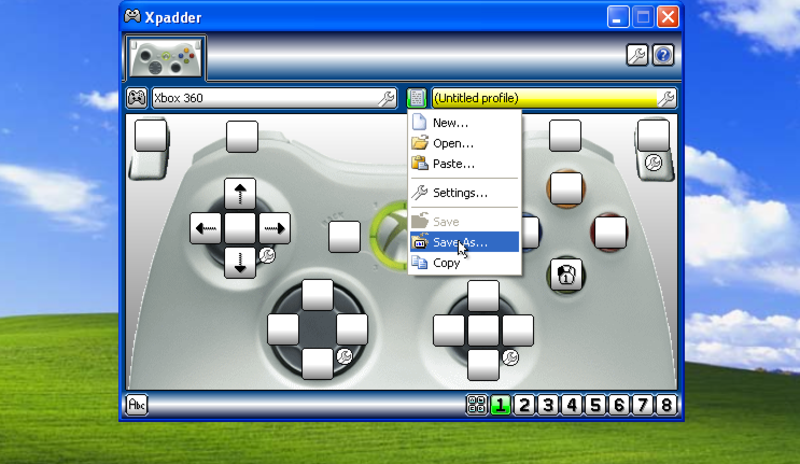Screen dimensions: 800x464
Task: Click the B button slot (red)
Action: pos(611,233)
